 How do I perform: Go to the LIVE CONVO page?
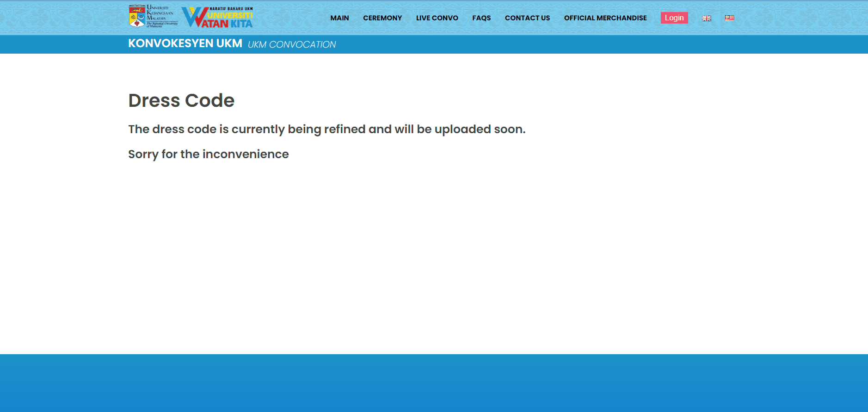437,18
